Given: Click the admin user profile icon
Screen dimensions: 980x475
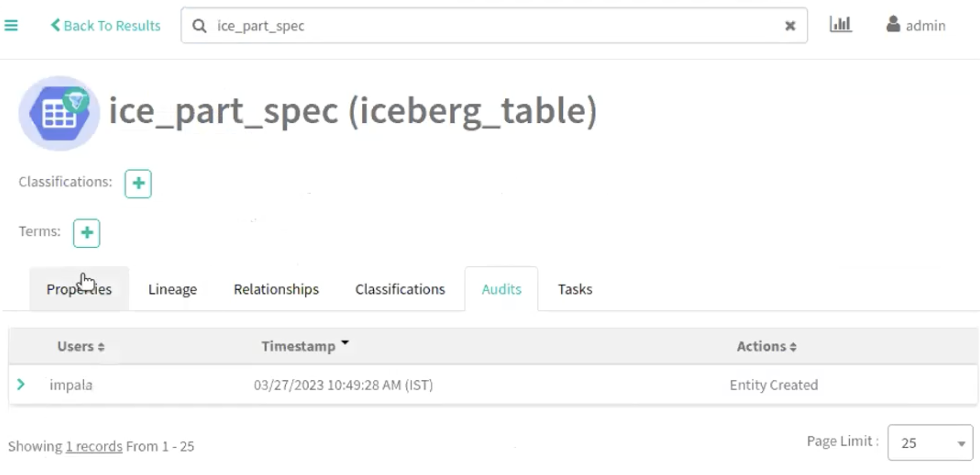Looking at the screenshot, I should pyautogui.click(x=893, y=24).
